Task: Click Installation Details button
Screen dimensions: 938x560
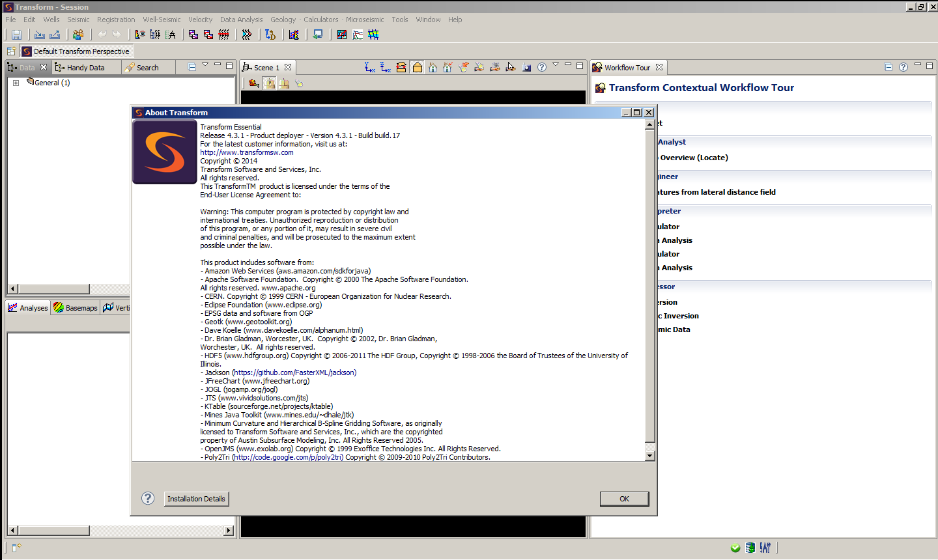Action: (x=196, y=499)
